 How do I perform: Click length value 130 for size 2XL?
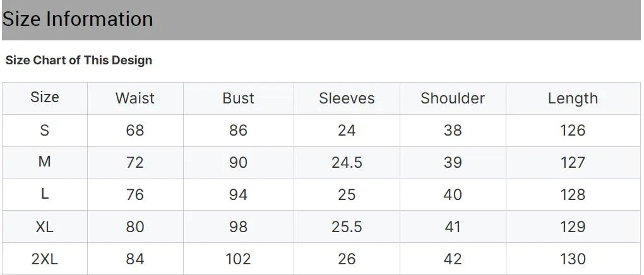point(573,259)
